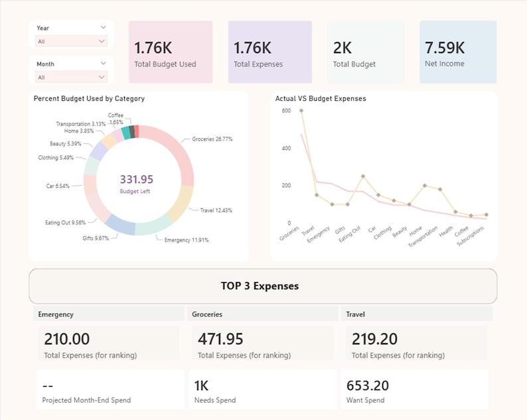Click 'Actual VS Budget Expenses' chart title
The image size is (527, 420).
tap(321, 98)
